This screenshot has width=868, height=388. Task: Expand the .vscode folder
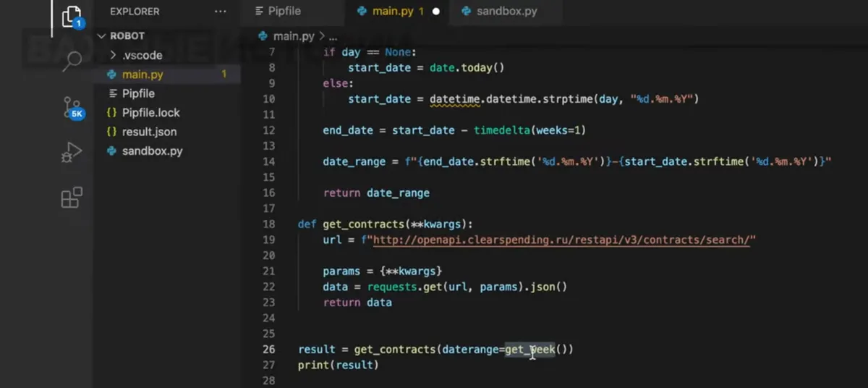pos(113,55)
